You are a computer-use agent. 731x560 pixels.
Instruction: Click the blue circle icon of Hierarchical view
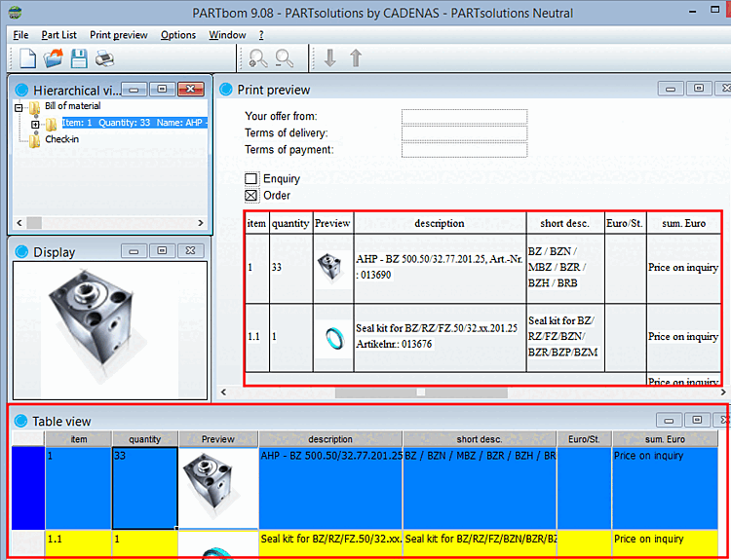coord(21,90)
